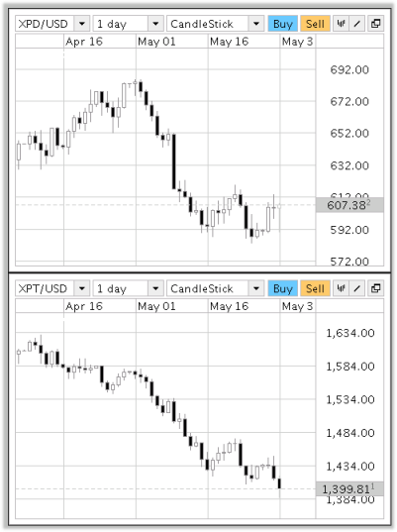Screen dimensions: 397x532
Task: Expand XPD/USD instrument dropdown arrow
Action: pos(82,24)
